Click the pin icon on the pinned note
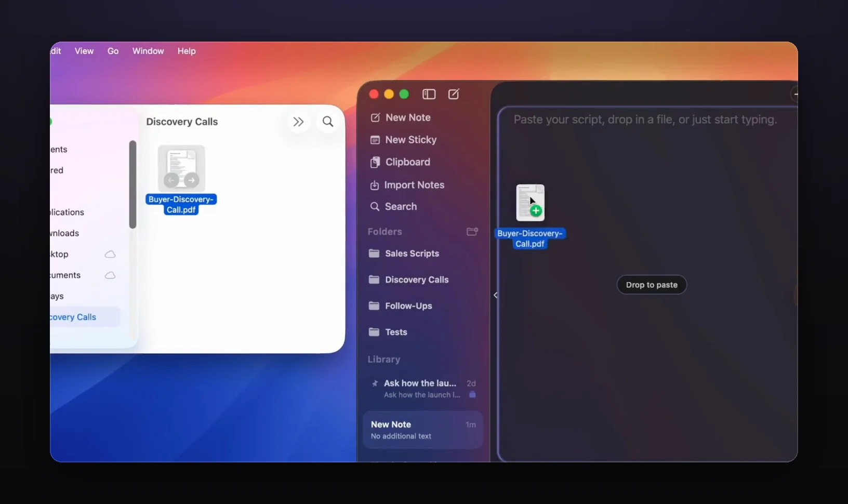The image size is (848, 504). coord(375,383)
